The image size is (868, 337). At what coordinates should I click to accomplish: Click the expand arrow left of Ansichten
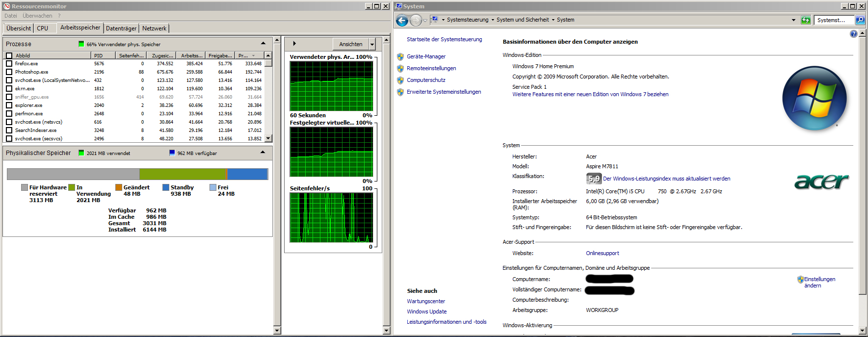point(294,44)
